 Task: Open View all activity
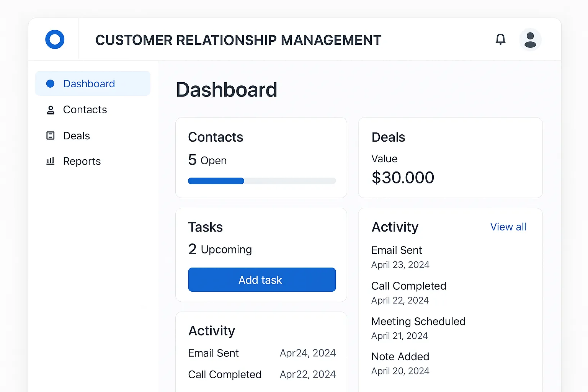[508, 227]
